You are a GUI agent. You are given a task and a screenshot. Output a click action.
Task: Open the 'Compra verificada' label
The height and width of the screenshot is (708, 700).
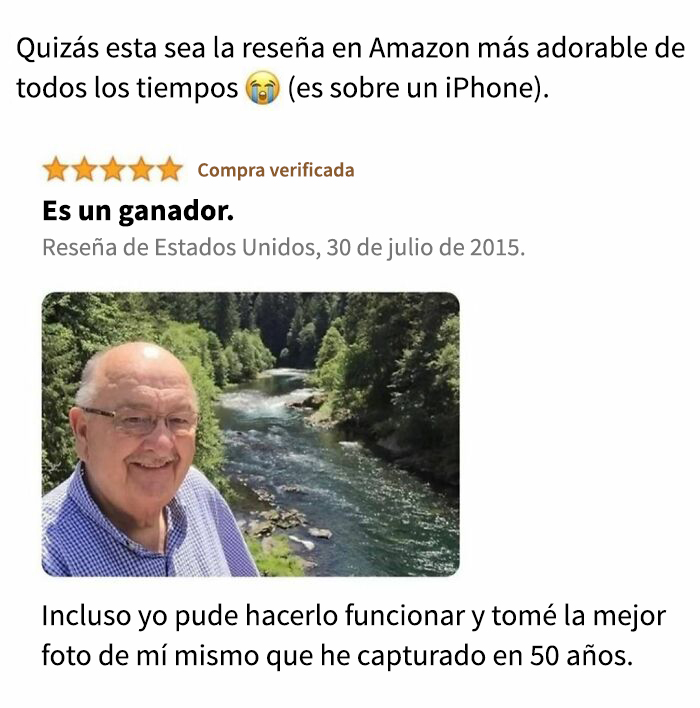pos(276,170)
